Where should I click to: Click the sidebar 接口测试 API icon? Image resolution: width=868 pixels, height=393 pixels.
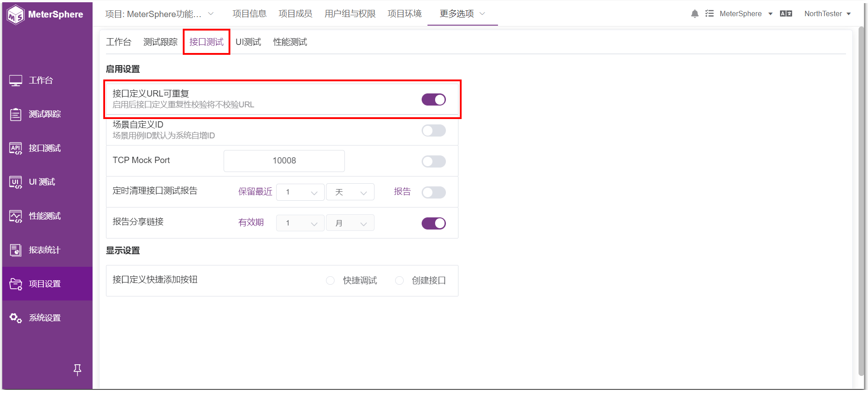[16, 148]
